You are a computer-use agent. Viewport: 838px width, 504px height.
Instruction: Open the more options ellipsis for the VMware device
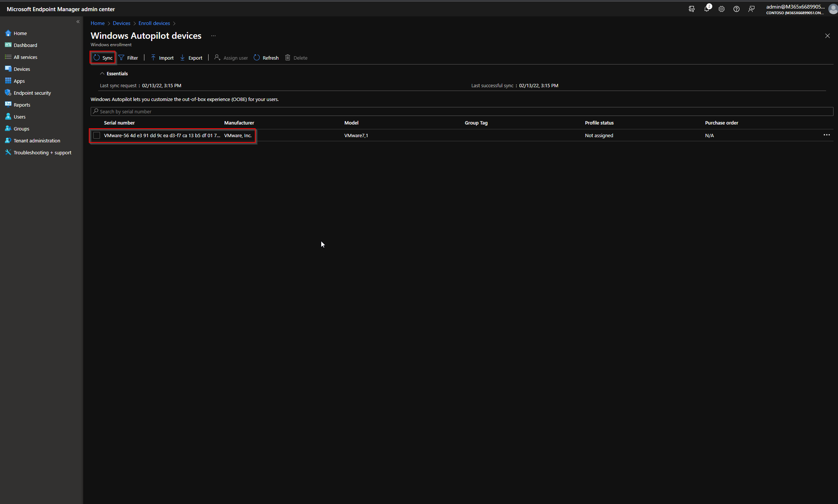827,135
